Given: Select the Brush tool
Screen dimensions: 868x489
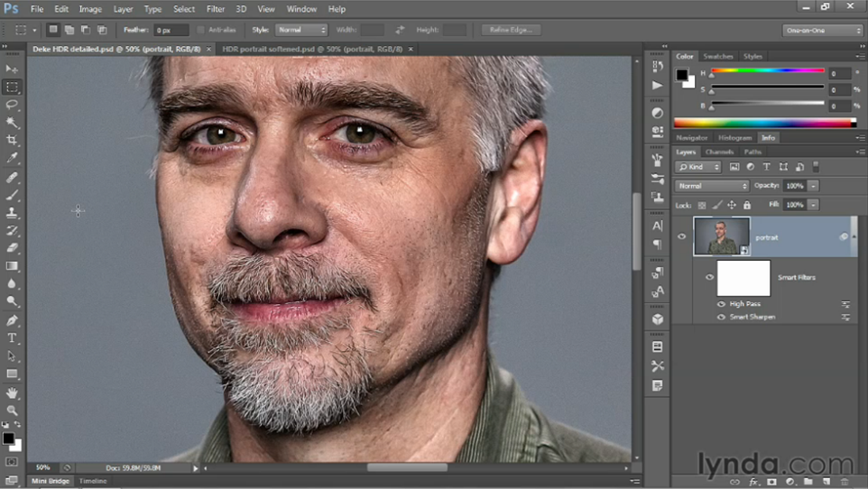Looking at the screenshot, I should click(12, 195).
